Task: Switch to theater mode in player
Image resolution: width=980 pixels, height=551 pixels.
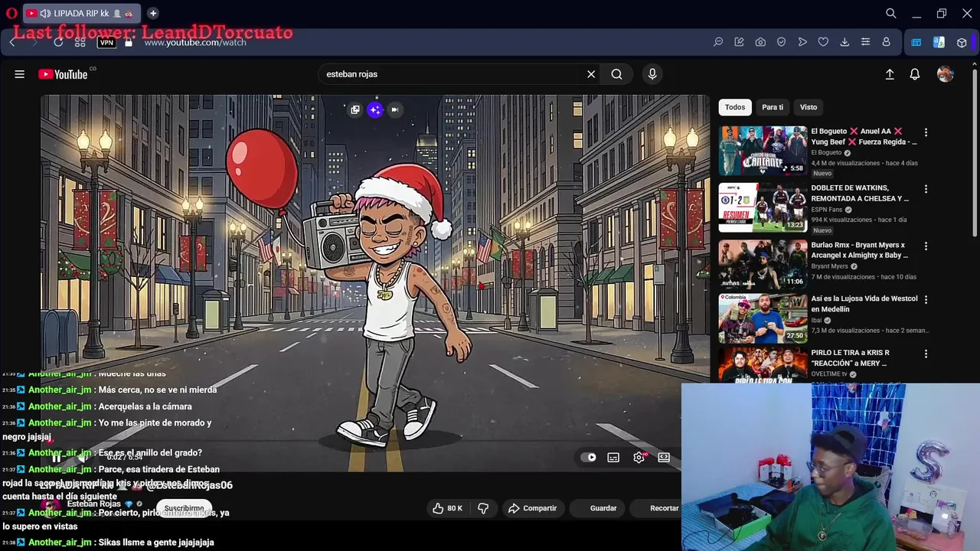Action: (x=664, y=458)
